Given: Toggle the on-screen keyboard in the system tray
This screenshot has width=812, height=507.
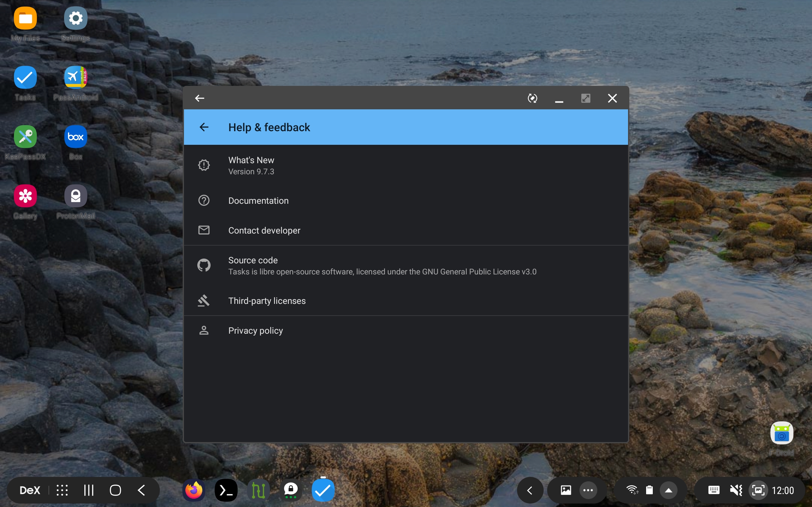Looking at the screenshot, I should 714,490.
